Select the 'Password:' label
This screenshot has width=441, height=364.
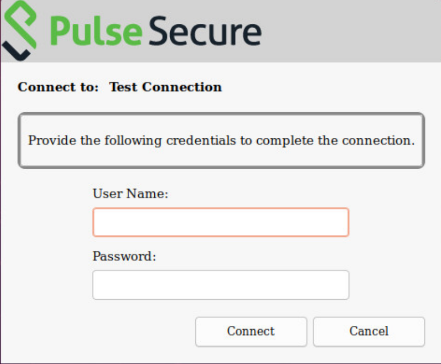point(124,256)
